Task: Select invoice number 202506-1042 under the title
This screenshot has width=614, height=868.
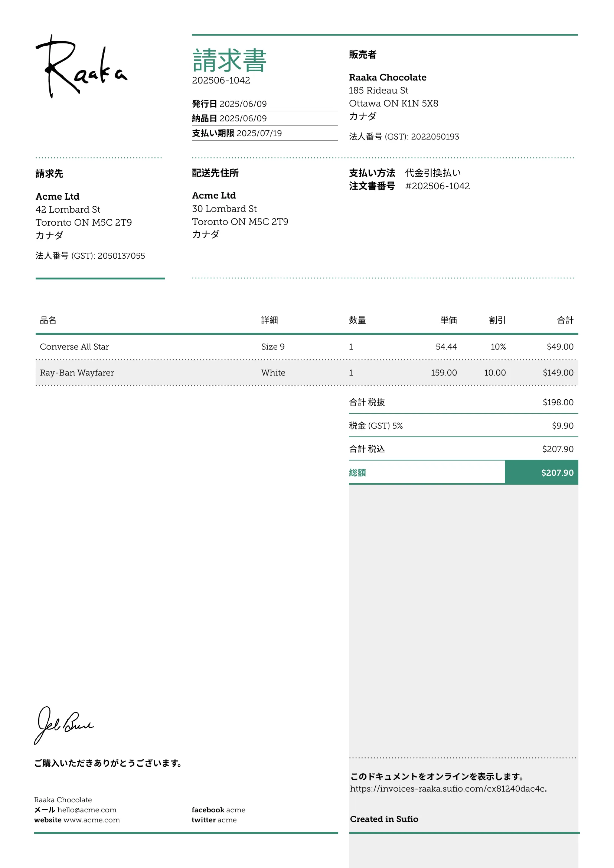Action: point(221,80)
